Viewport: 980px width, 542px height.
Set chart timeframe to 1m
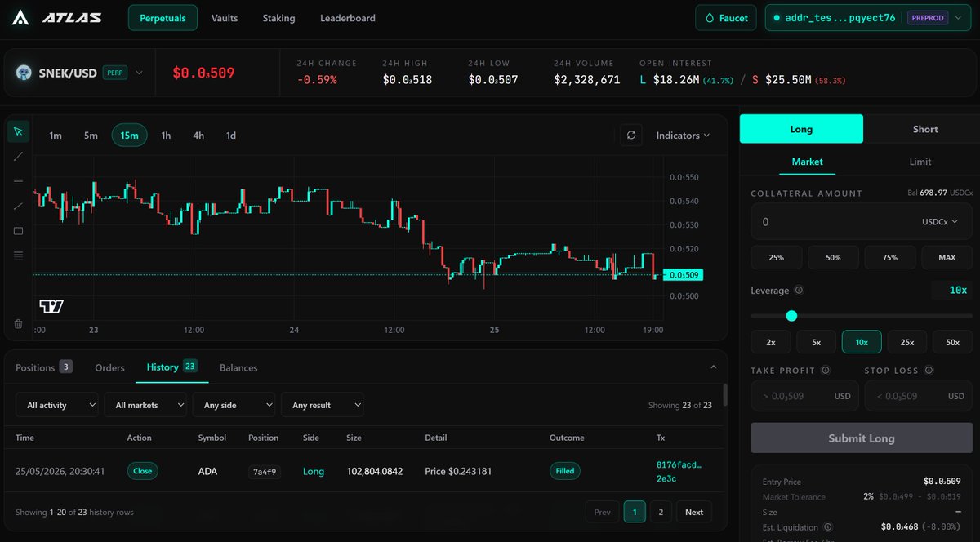(56, 135)
